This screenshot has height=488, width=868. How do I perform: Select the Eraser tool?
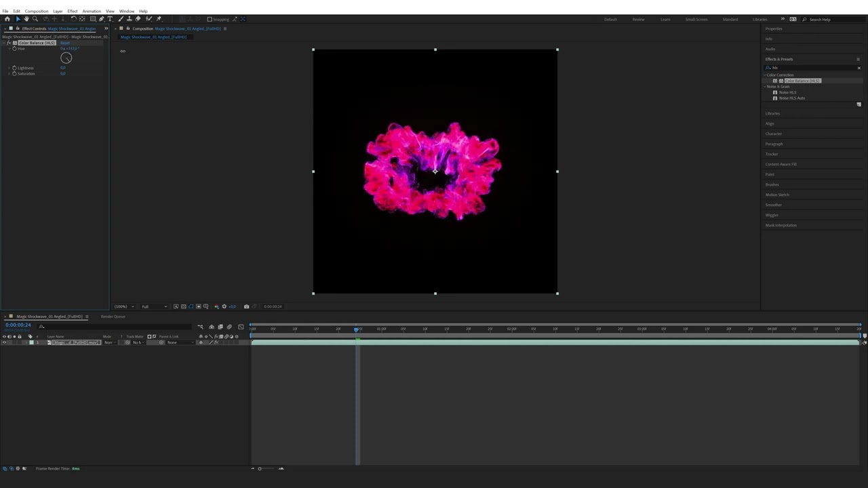click(138, 19)
